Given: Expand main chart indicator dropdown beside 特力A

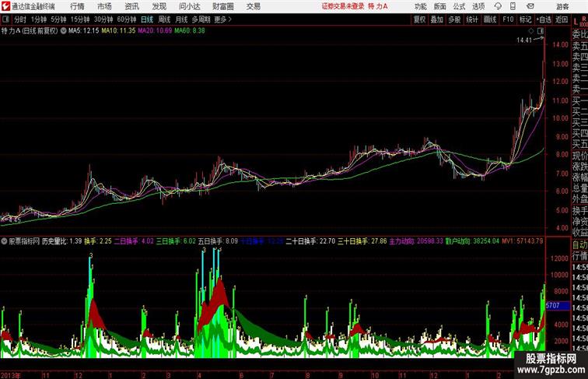Looking at the screenshot, I should point(63,31).
